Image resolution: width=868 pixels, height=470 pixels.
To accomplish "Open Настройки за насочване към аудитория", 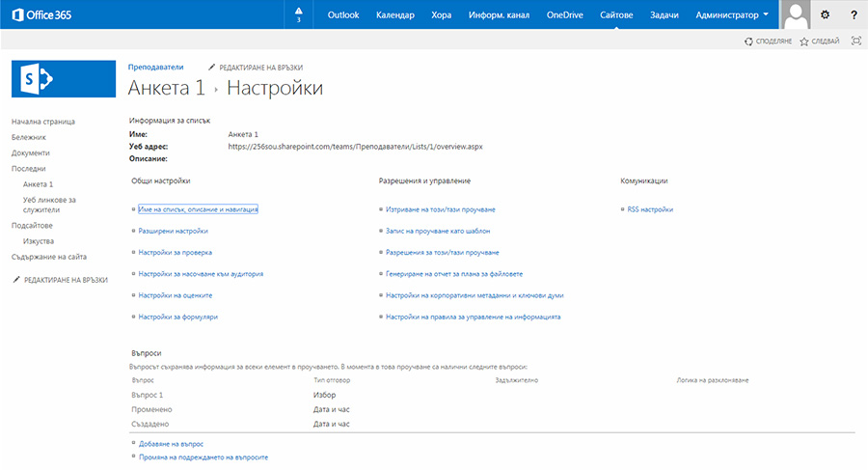I will 201,274.
